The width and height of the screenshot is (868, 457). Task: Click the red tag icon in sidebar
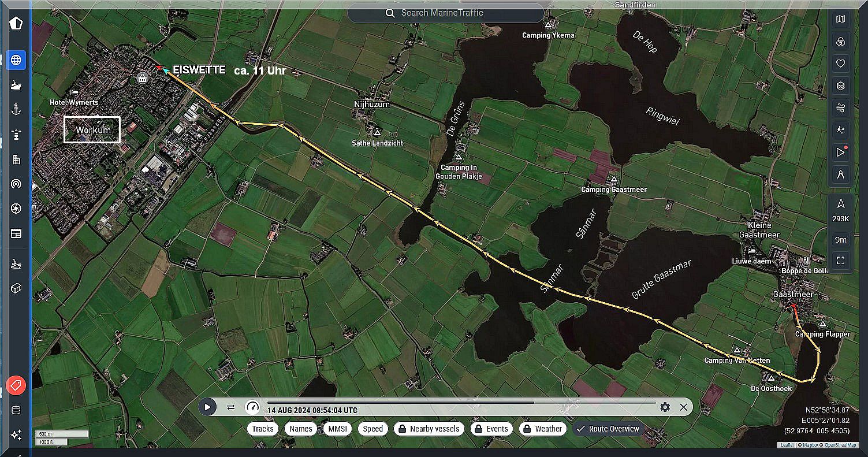pos(16,385)
